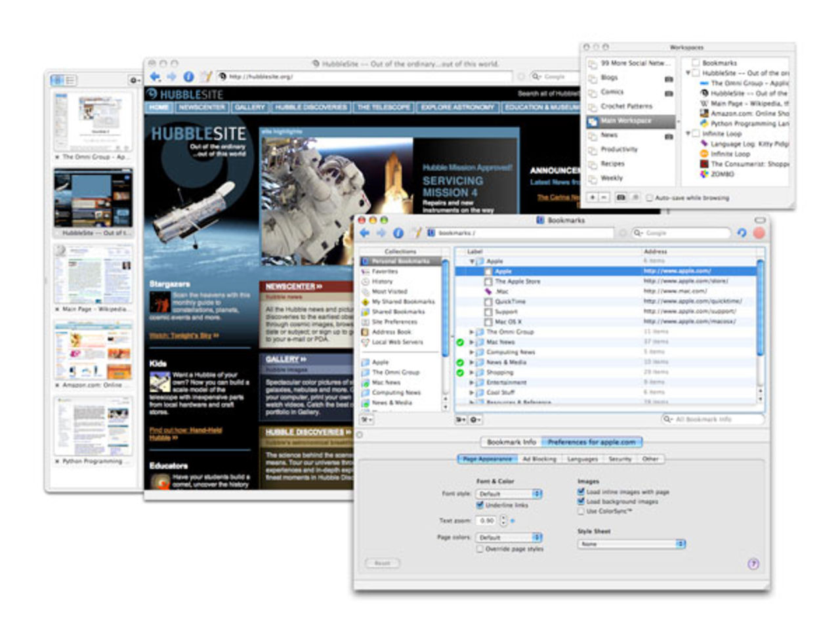Click the Favorites collection icon
Screen dimensions: 840x644
[x=364, y=271]
